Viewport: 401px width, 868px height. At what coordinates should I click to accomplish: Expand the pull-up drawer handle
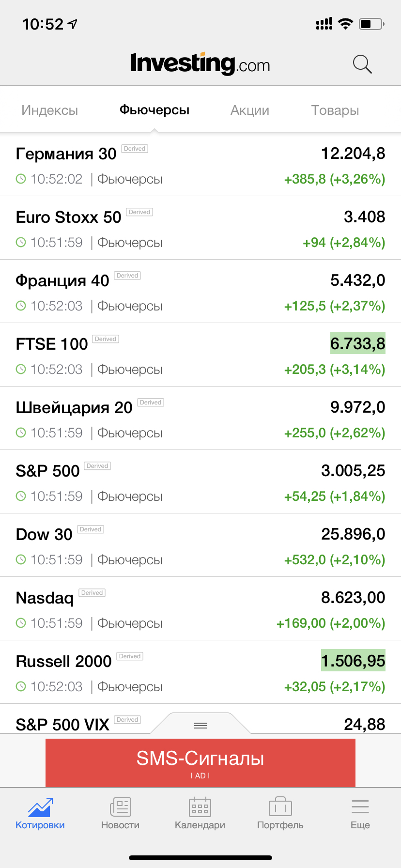coord(200,725)
